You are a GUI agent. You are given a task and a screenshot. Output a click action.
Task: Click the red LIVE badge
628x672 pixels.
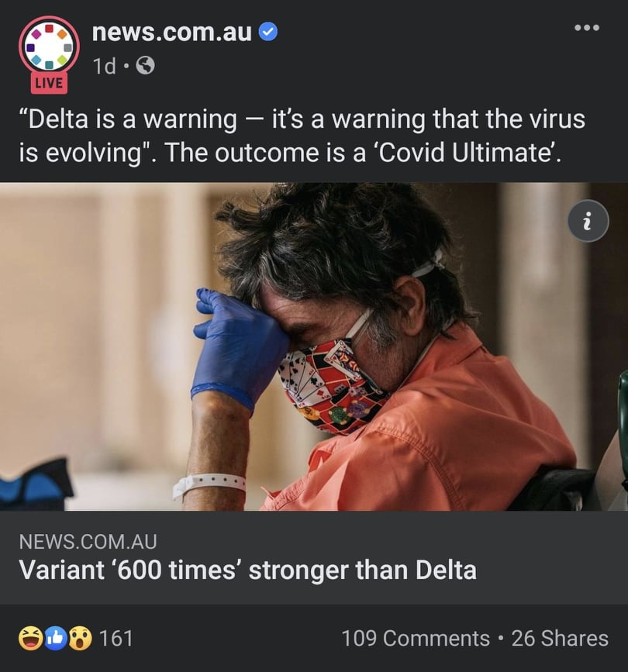49,83
